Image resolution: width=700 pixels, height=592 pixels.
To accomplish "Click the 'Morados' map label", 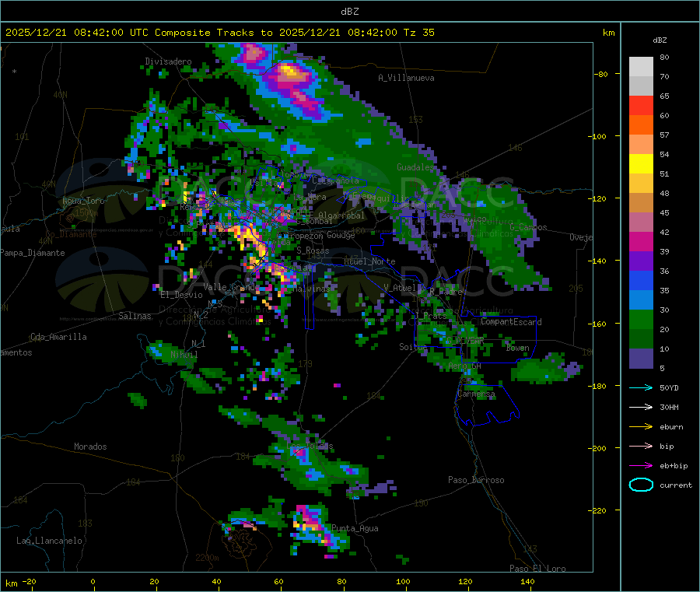I will [x=90, y=447].
